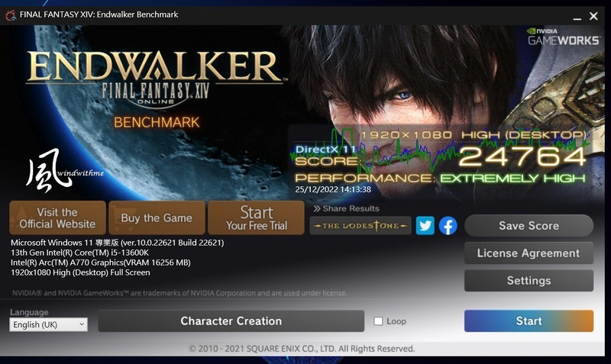Click the window title FINAL FANTASY XIV text
Viewport: 611px width, 364px height.
click(x=99, y=14)
